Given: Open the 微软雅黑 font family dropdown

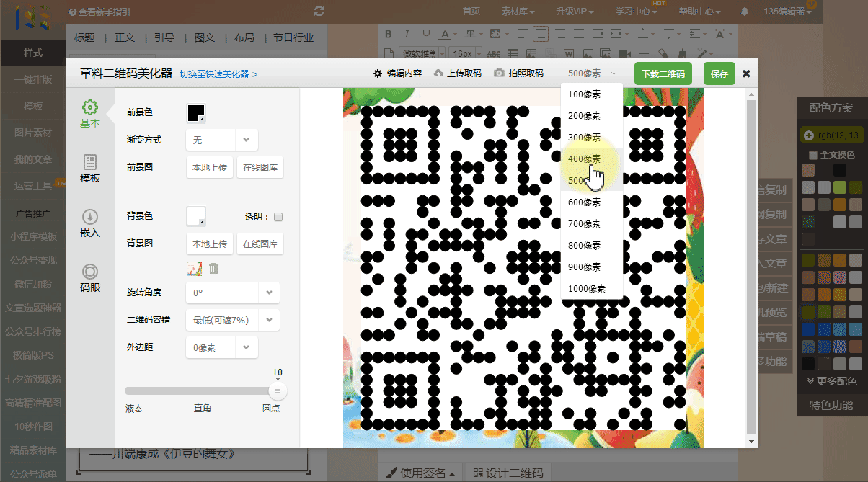Looking at the screenshot, I should [422, 53].
